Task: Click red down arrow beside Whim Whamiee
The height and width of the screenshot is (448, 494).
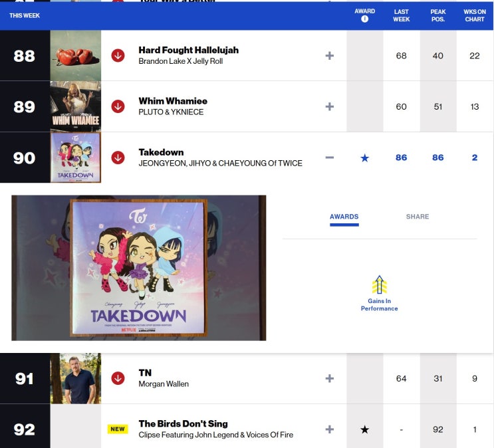Action: (x=118, y=106)
